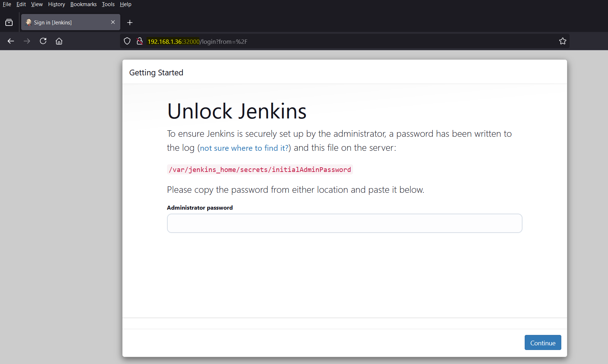Click the 'not sure where to find it?' link

(x=244, y=148)
